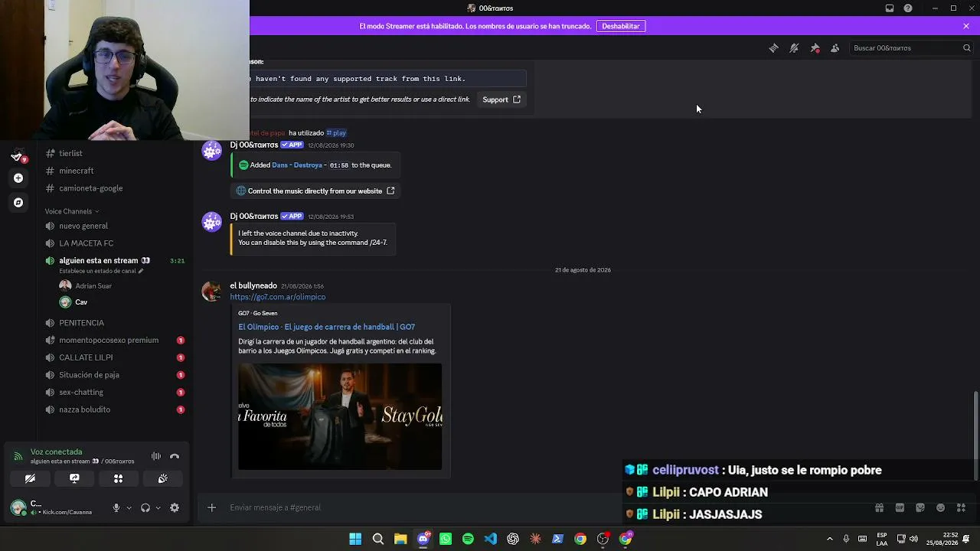Open the sticker picker
The height and width of the screenshot is (551, 980).
(920, 508)
